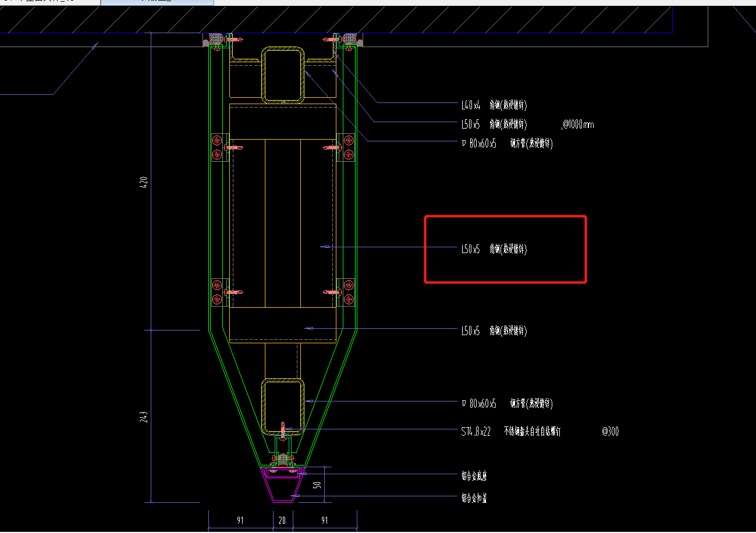
Task: Click the ",@1000mm" spacing note
Action: click(x=577, y=125)
